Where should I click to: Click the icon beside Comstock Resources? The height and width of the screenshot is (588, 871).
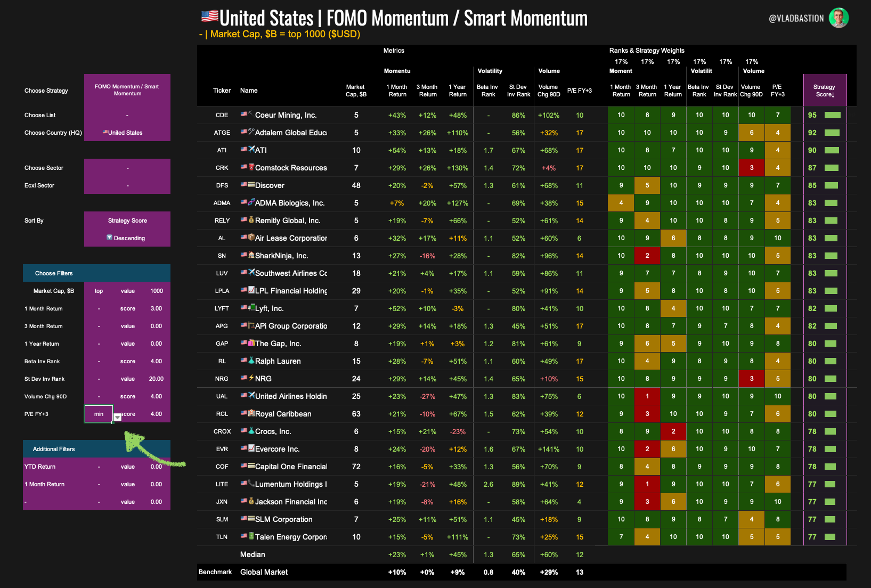251,167
